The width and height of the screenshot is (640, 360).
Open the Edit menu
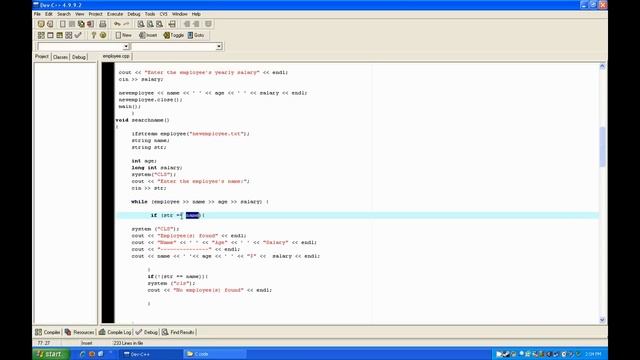tap(49, 14)
